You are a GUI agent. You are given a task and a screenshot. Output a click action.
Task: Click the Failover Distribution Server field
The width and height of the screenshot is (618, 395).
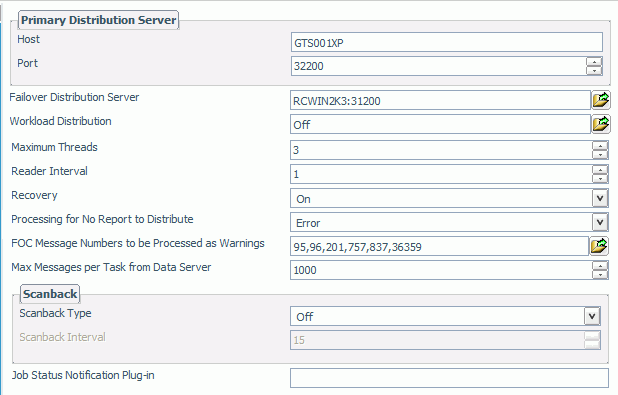click(x=440, y=100)
